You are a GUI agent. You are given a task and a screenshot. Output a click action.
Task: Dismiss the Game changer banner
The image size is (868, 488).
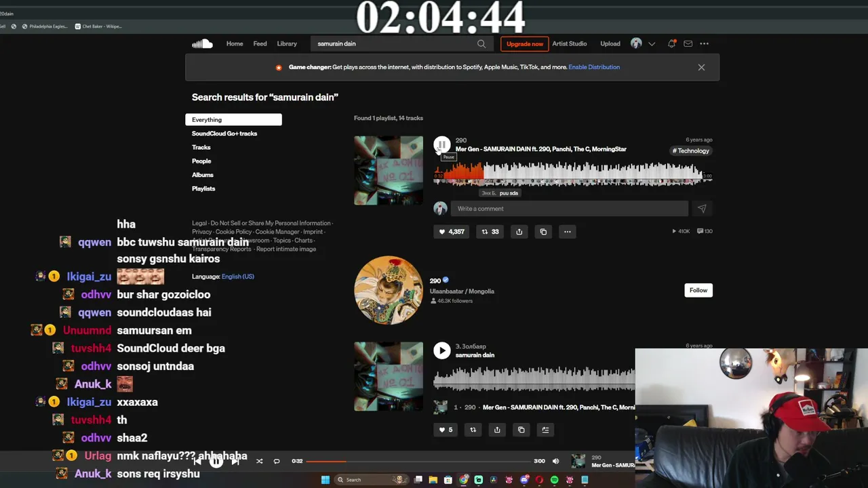(701, 68)
